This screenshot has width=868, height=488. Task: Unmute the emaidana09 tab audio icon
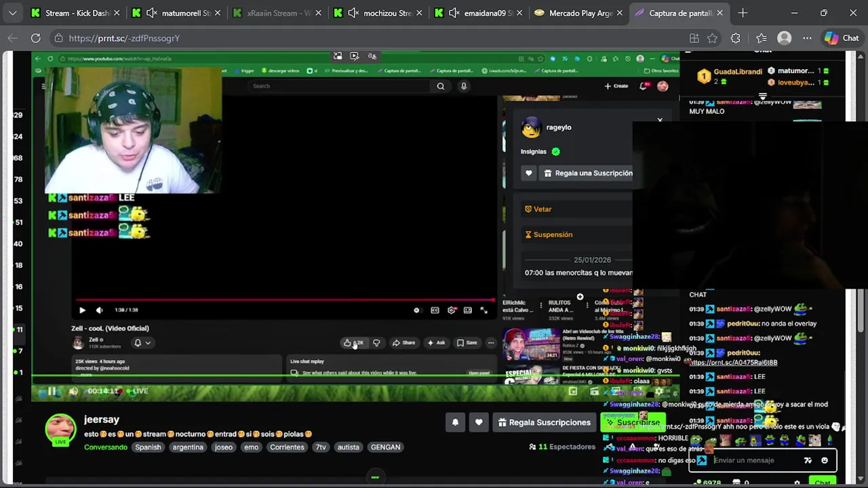[x=453, y=13]
